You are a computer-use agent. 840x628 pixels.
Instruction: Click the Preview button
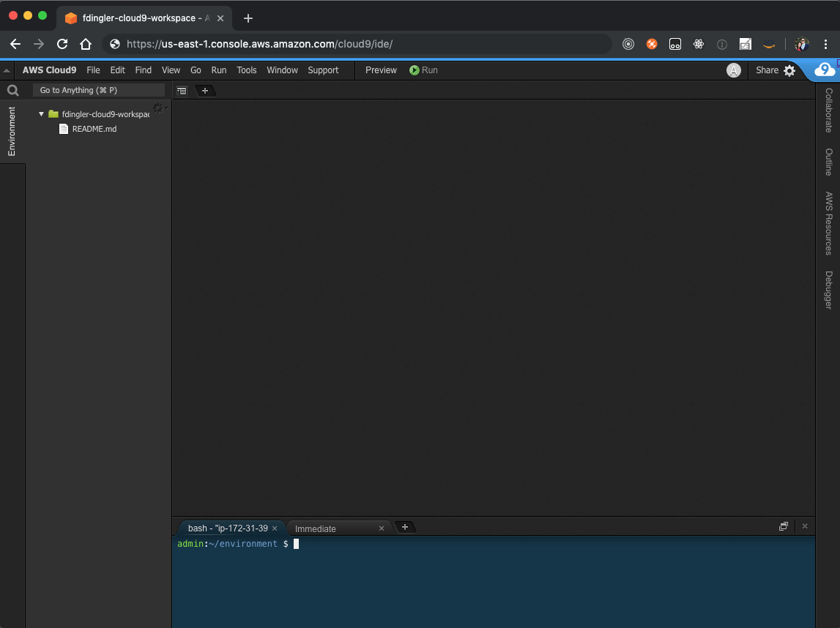(381, 70)
